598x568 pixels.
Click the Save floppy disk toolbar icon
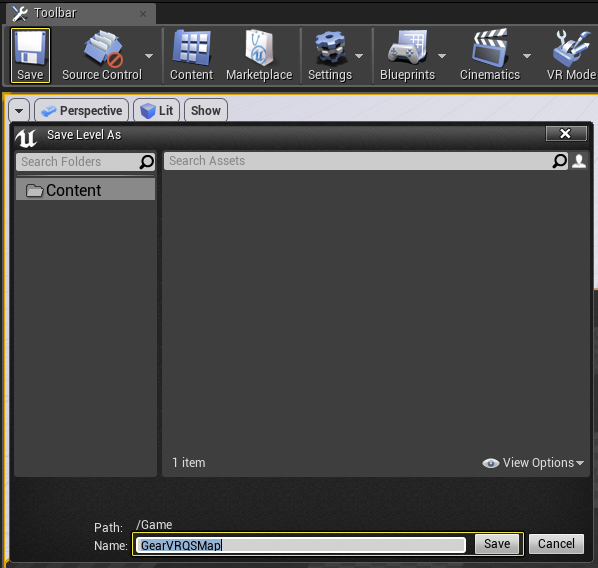click(x=30, y=48)
